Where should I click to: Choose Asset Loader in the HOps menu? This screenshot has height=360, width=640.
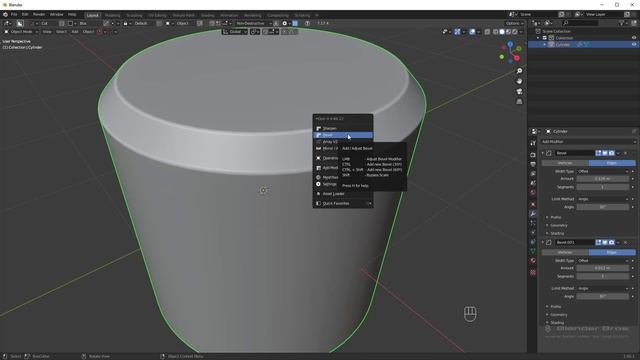[x=342, y=194]
